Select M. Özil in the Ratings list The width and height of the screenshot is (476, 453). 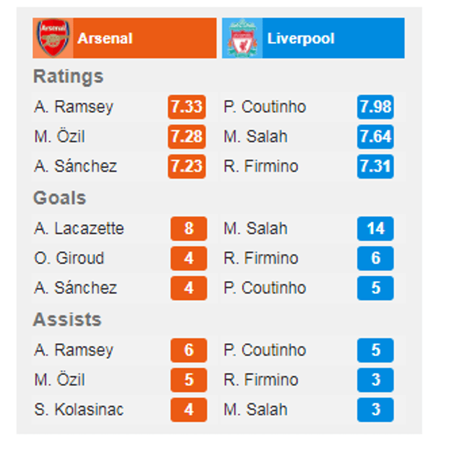59,136
